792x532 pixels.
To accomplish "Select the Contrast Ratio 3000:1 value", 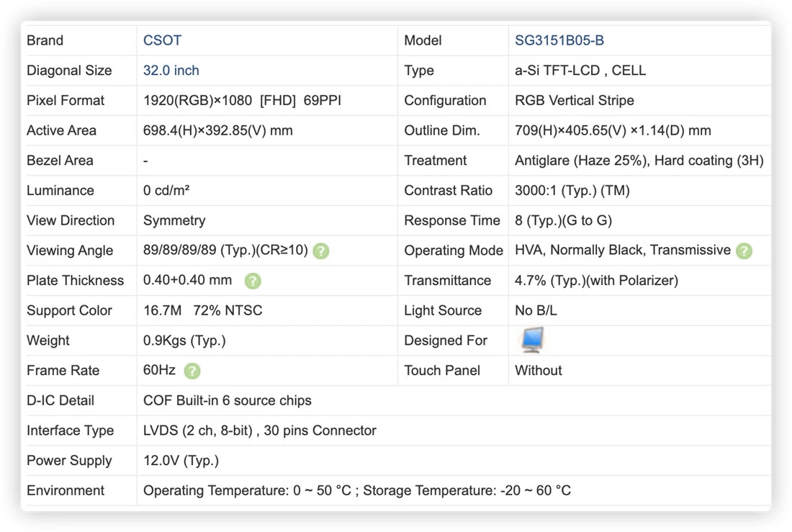I will pyautogui.click(x=572, y=191).
